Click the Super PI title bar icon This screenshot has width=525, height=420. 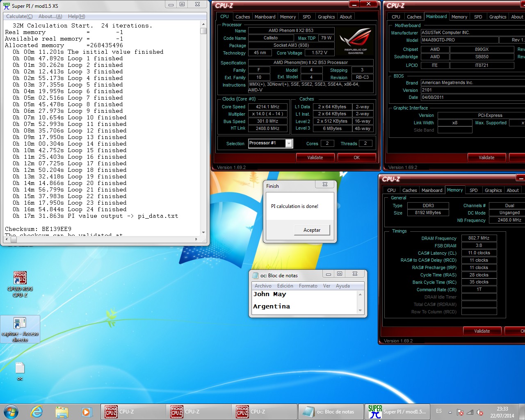7,6
